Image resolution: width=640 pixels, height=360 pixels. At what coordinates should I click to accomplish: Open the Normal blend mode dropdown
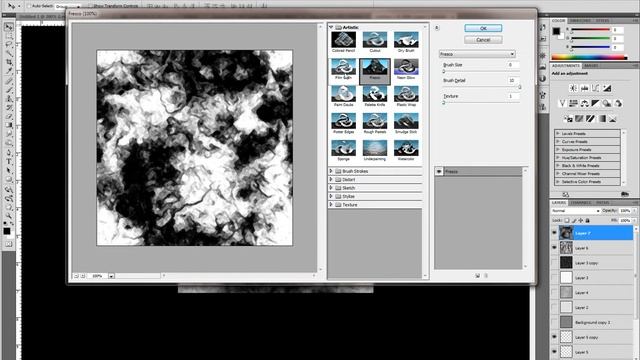[576, 211]
